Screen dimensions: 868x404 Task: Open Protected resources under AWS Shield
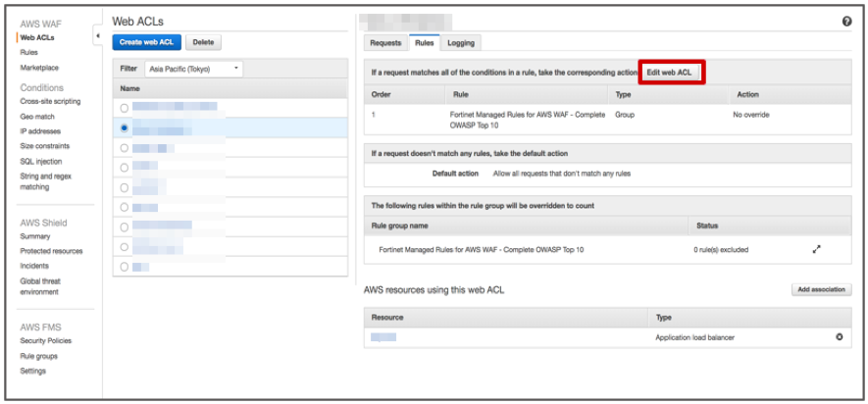pos(51,251)
